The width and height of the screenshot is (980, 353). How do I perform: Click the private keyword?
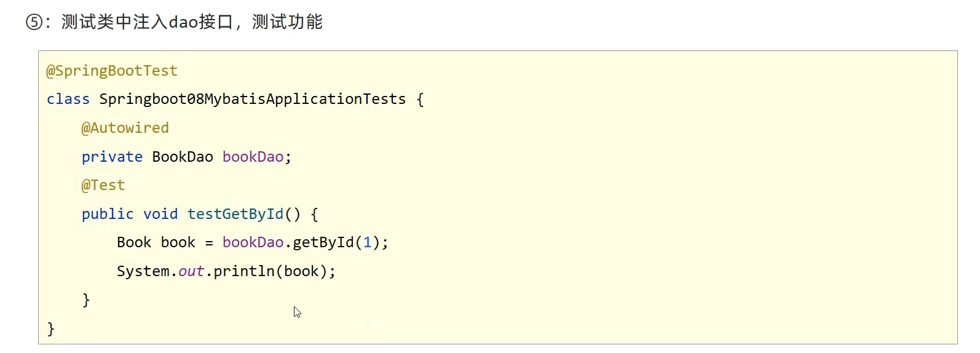(112, 157)
